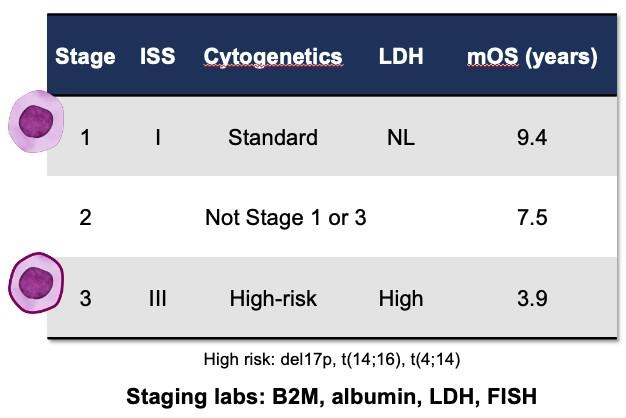626x418 pixels.
Task: Click the dark-outlined cell icon beside Stage 3
Action: point(36,283)
